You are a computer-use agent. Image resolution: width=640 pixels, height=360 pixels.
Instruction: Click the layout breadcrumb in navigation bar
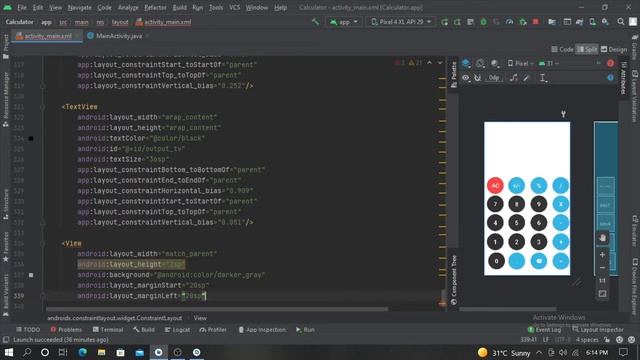[120, 22]
